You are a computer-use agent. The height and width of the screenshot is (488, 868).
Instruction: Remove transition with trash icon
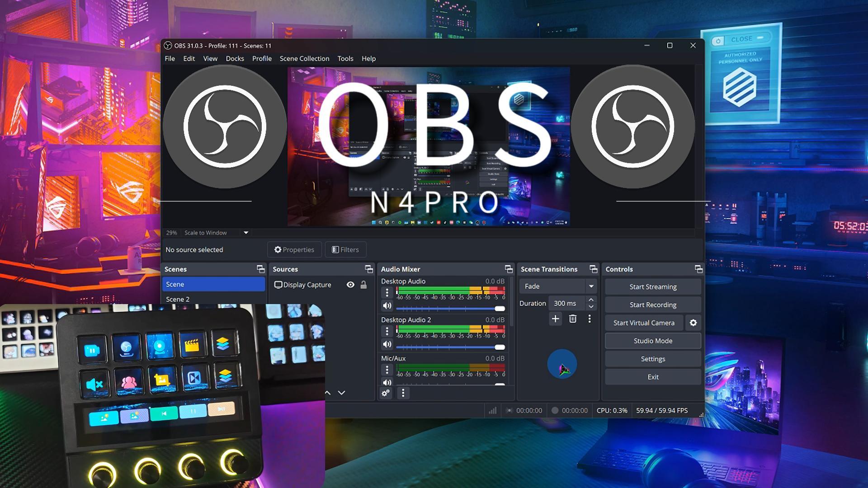572,319
